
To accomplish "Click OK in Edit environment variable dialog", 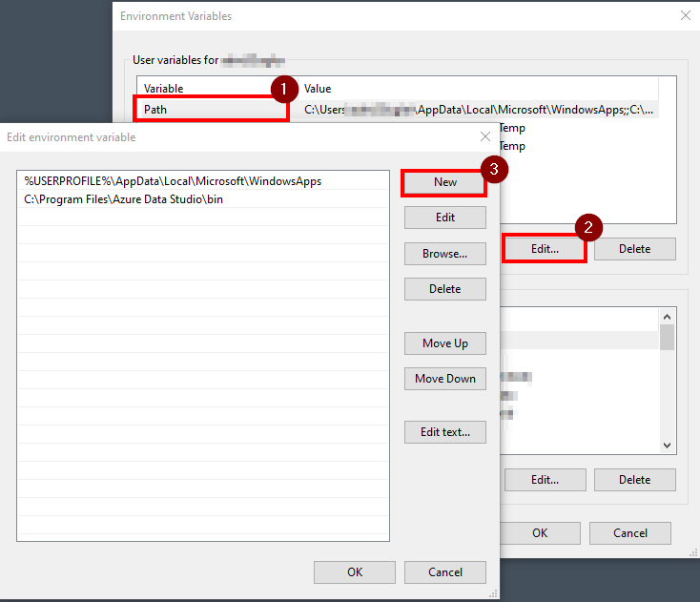I will coord(355,572).
